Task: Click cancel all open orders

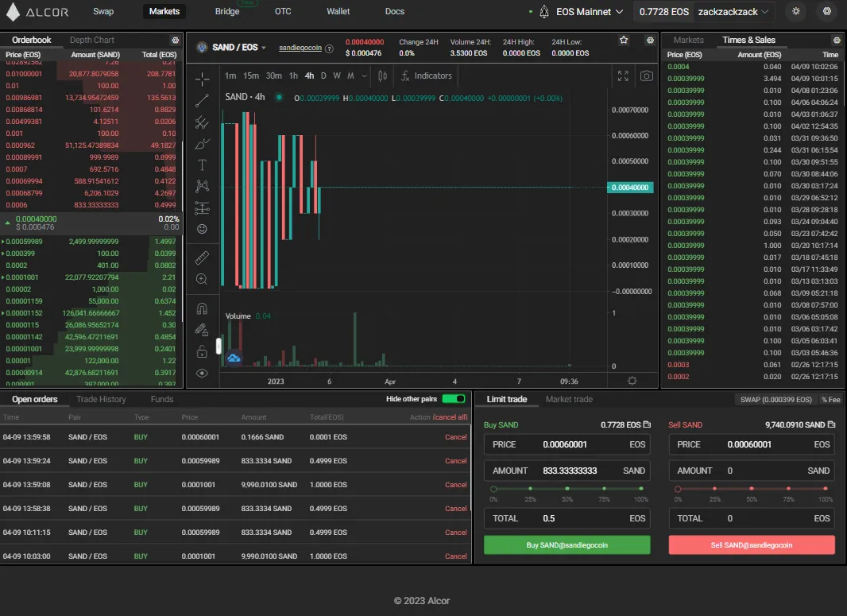Action: pyautogui.click(x=450, y=417)
